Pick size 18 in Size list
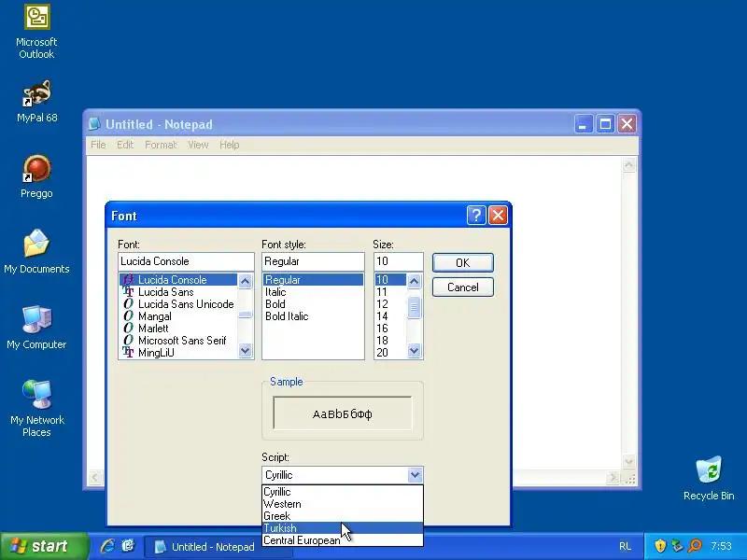Viewport: 747px width, 560px height. point(390,341)
